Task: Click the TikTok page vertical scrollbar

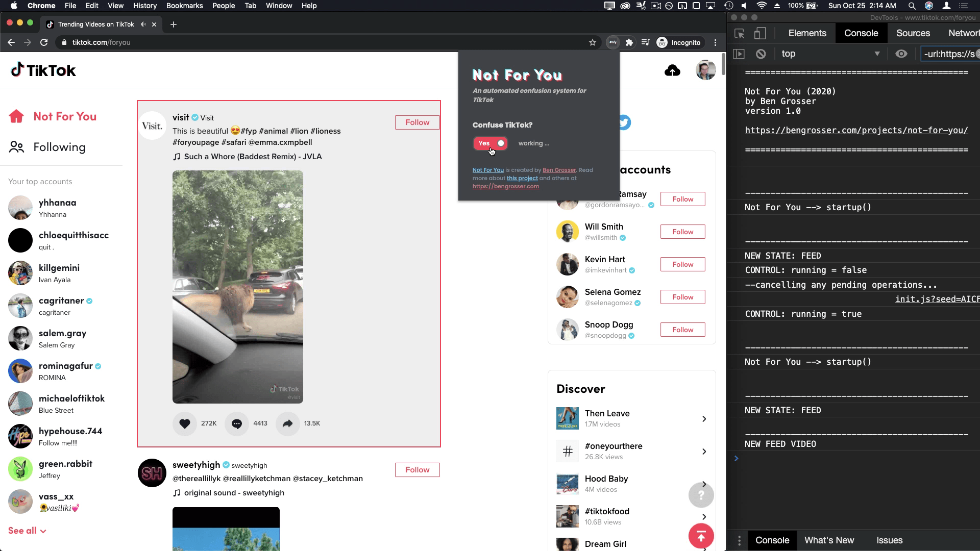Action: (723, 63)
